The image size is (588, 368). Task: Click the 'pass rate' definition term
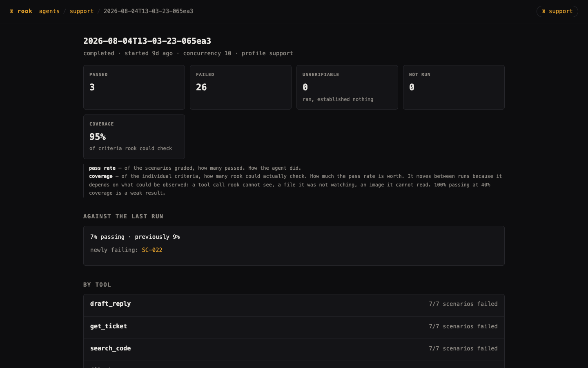(x=102, y=168)
